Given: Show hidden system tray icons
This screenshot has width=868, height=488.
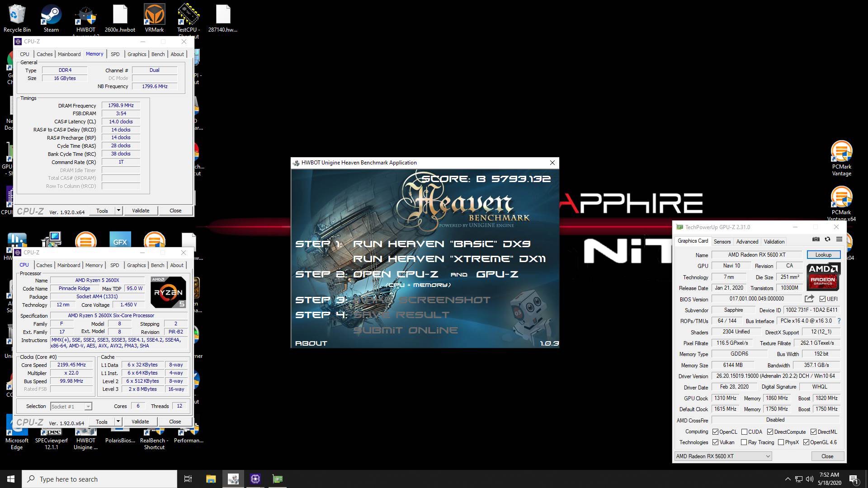Looking at the screenshot, I should [x=788, y=479].
